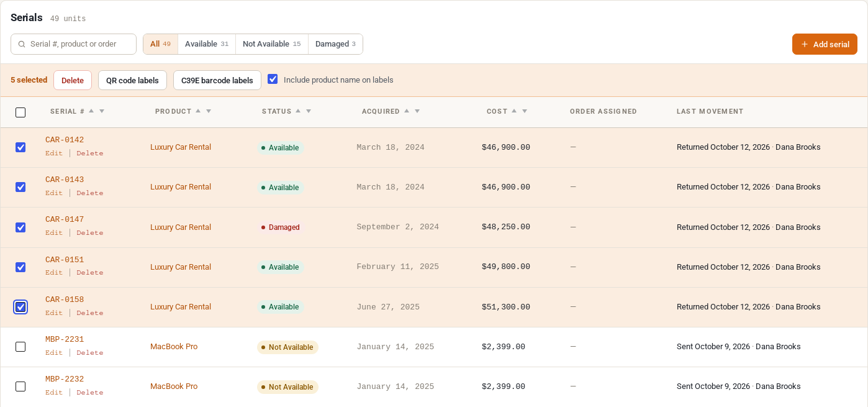
Task: Sort Product column ascending arrow
Action: click(x=198, y=111)
